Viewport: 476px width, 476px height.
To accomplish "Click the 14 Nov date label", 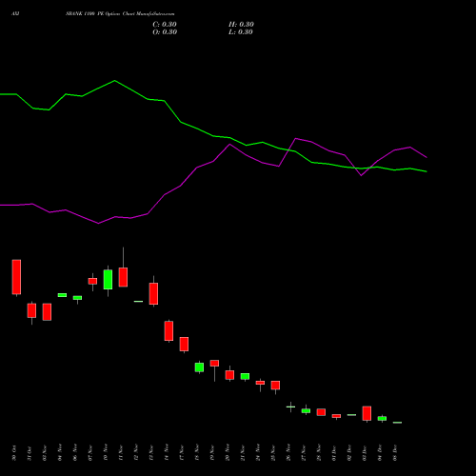I will click(x=167, y=453).
